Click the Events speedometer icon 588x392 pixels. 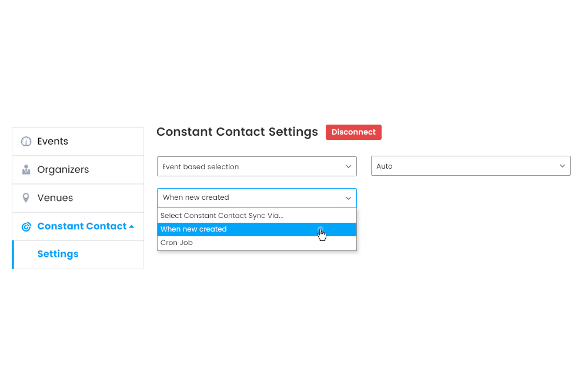[26, 141]
